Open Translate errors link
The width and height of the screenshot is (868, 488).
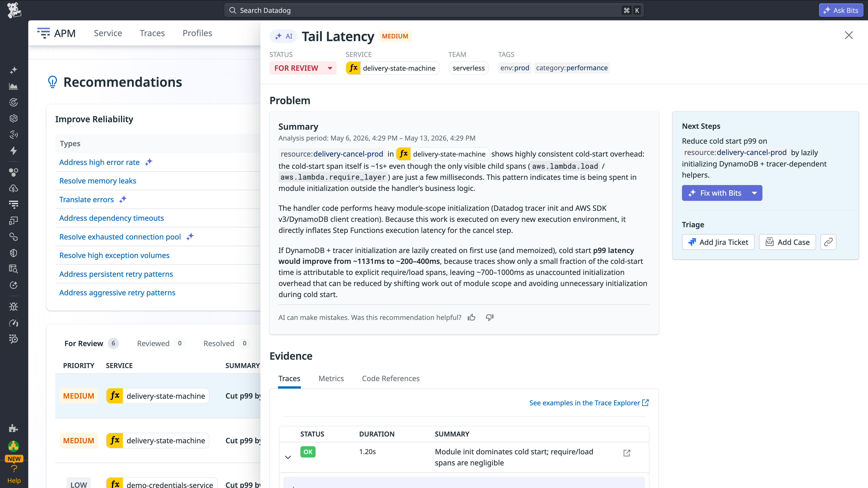point(87,199)
